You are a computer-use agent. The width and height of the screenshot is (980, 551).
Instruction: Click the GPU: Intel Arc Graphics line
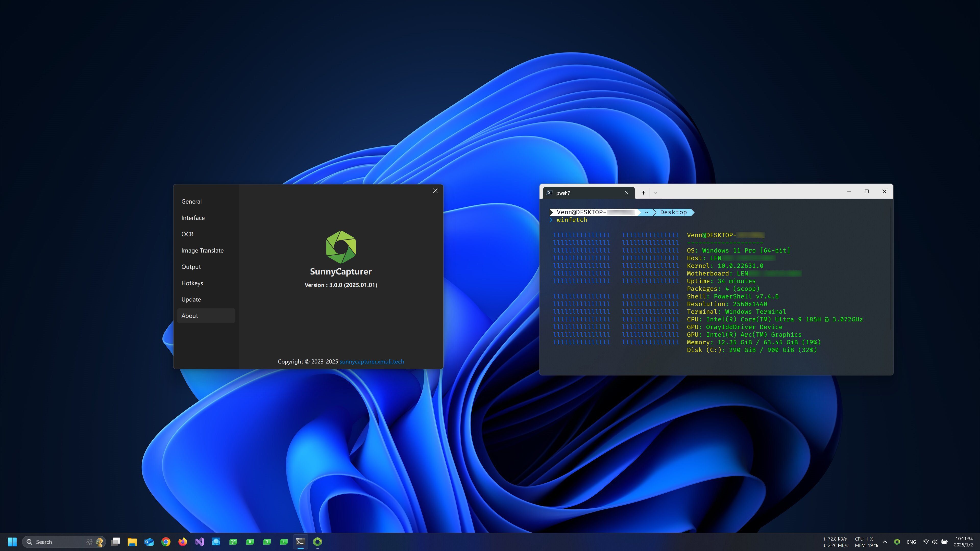coord(744,335)
